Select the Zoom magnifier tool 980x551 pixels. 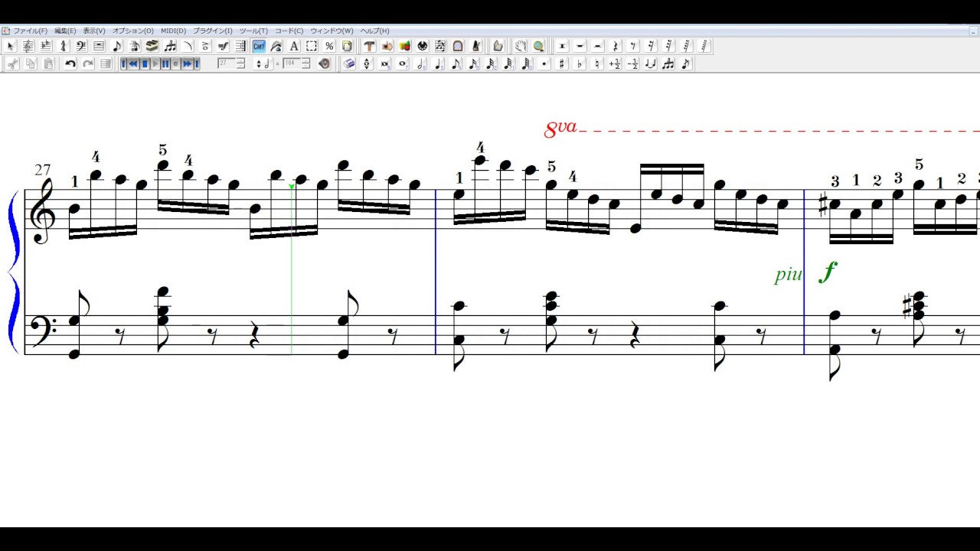[x=539, y=46]
